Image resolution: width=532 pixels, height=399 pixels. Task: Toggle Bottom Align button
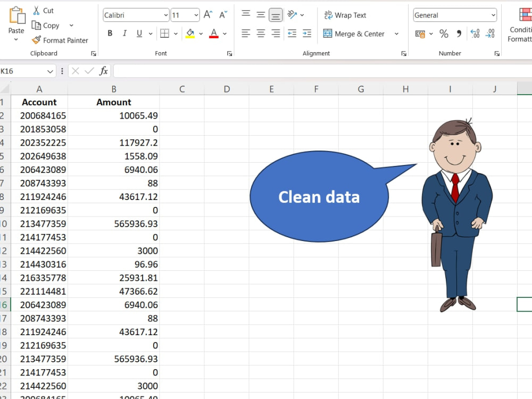coord(276,15)
